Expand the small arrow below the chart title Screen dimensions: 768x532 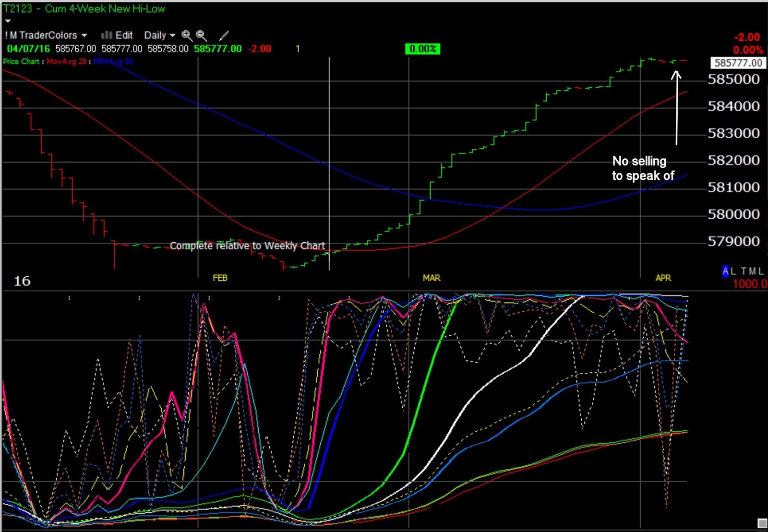pos(7,21)
